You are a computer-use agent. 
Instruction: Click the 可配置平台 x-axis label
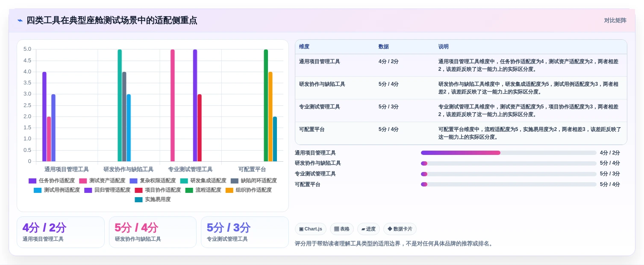click(252, 169)
